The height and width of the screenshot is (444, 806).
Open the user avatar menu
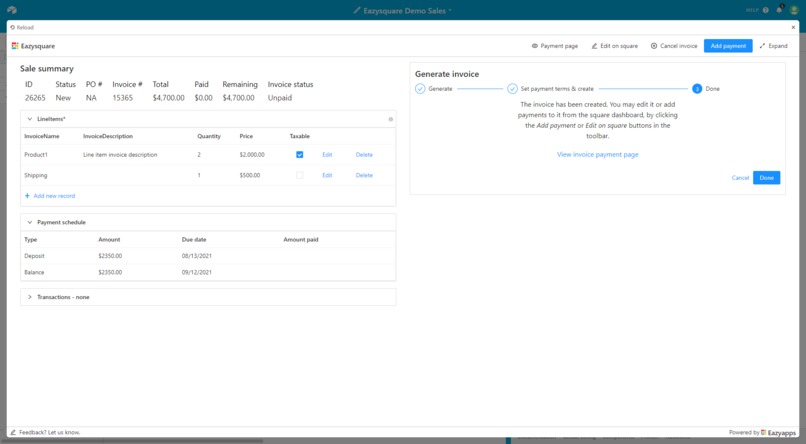coord(794,10)
